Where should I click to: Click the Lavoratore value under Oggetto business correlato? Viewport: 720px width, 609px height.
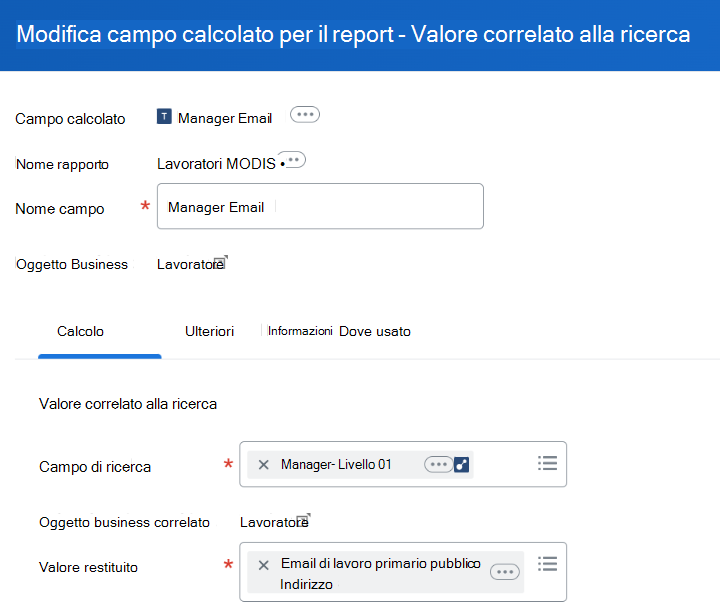(x=274, y=522)
